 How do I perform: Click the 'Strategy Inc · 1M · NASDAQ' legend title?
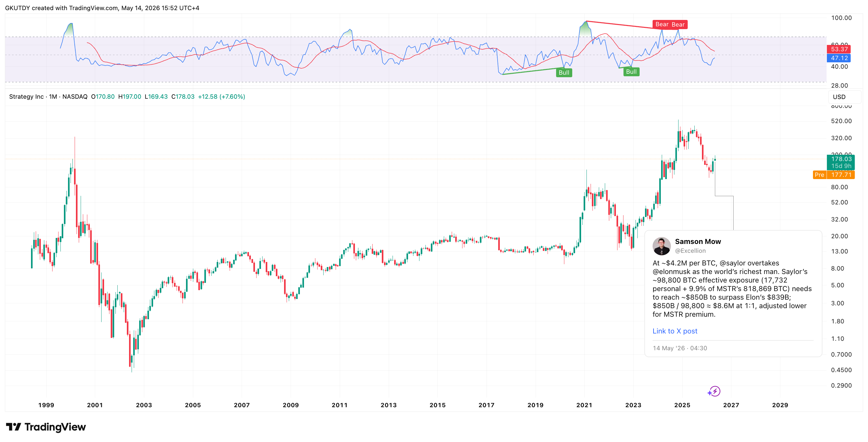click(48, 96)
